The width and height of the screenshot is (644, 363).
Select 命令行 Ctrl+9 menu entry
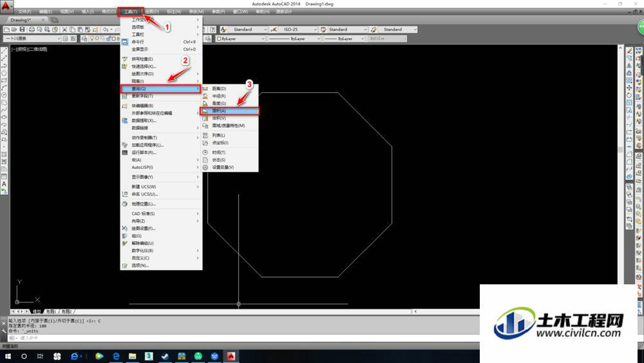click(161, 42)
